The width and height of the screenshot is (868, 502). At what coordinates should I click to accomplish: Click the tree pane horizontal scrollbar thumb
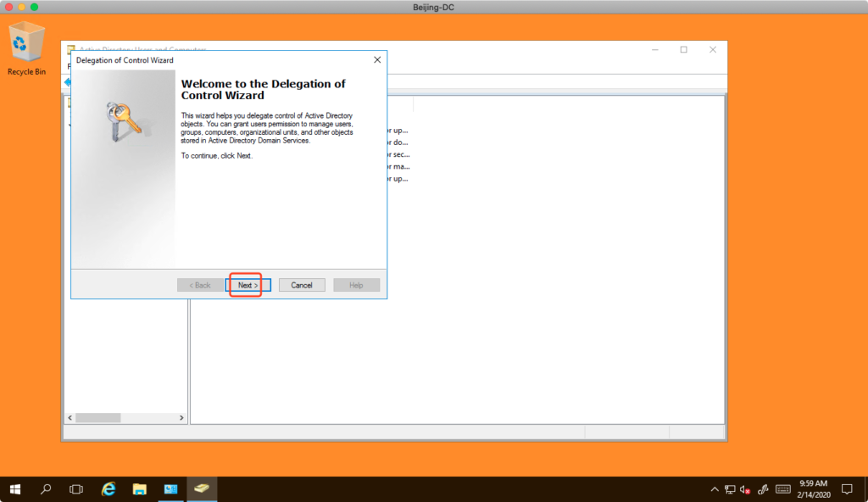pyautogui.click(x=99, y=418)
